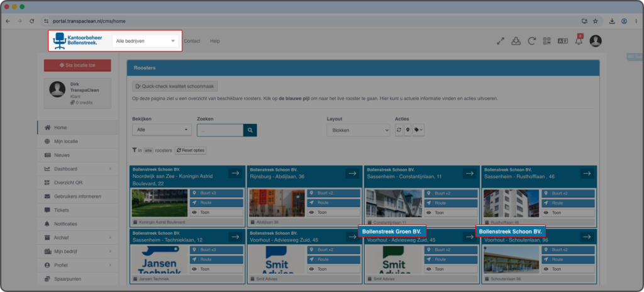Click the Jansen Techniek wrench logo thumbnail
The height and width of the screenshot is (292, 644).
[160, 260]
